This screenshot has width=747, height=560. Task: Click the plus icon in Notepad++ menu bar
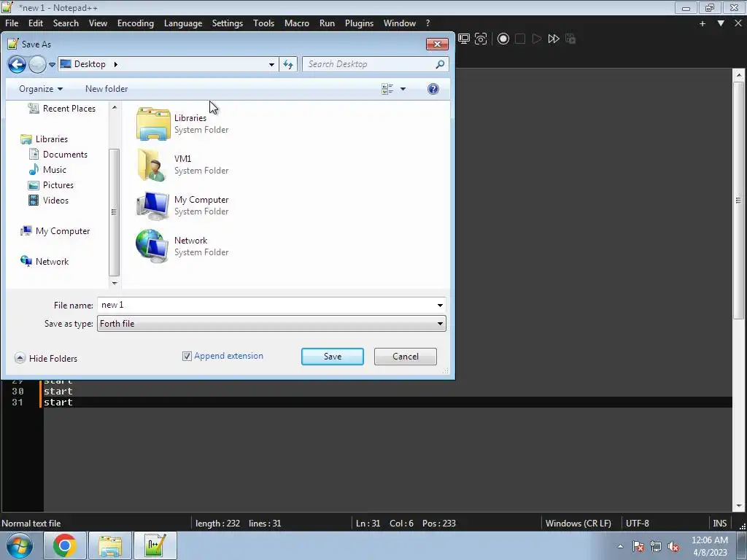click(x=703, y=23)
